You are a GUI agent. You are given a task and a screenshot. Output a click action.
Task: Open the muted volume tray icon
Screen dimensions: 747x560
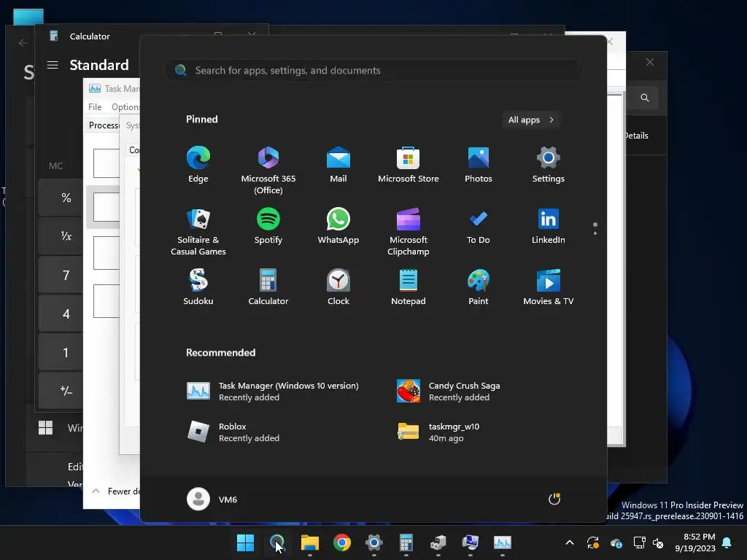coord(659,542)
